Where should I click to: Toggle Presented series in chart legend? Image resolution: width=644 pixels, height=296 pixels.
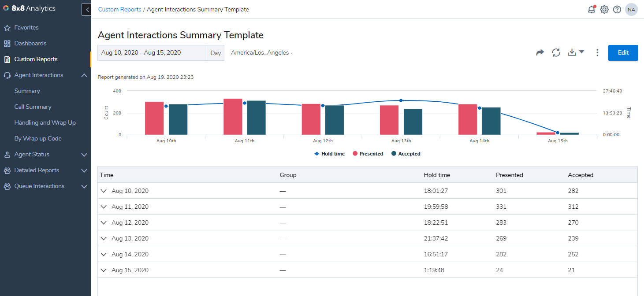tap(368, 154)
